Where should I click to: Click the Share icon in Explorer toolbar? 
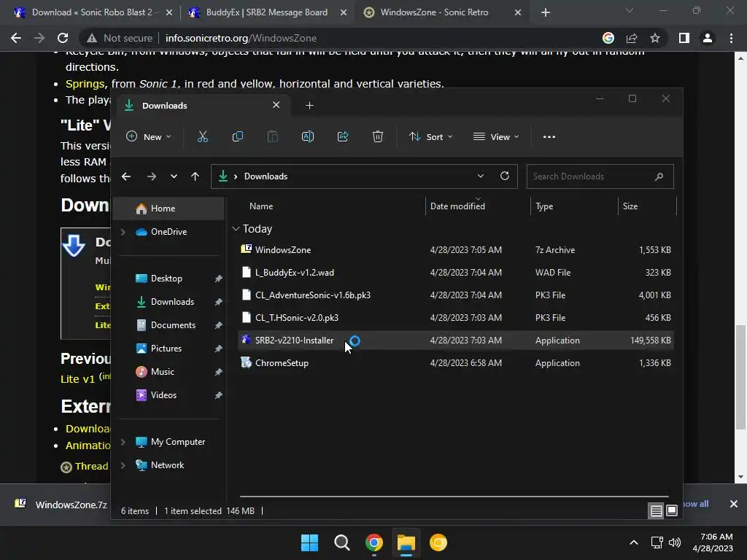pyautogui.click(x=343, y=136)
